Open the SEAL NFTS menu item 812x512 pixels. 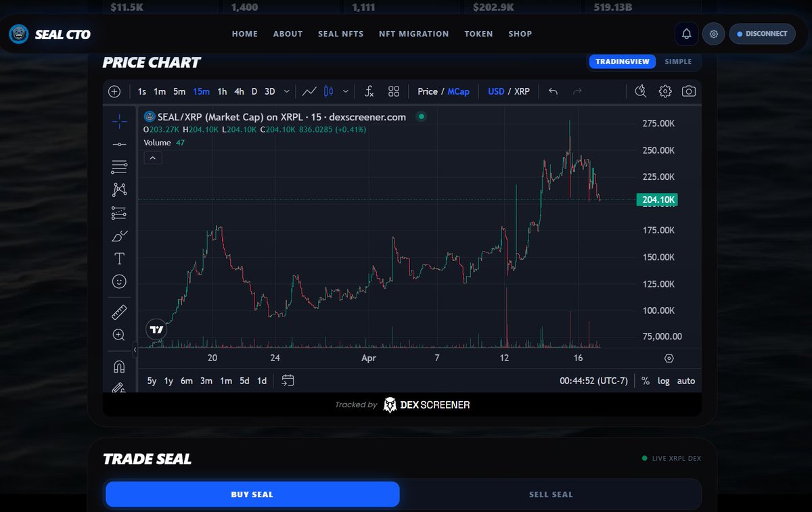click(340, 33)
